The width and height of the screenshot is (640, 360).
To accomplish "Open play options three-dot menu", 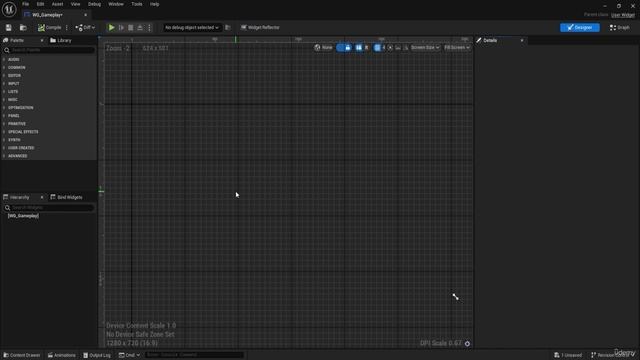I will pyautogui.click(x=149, y=27).
